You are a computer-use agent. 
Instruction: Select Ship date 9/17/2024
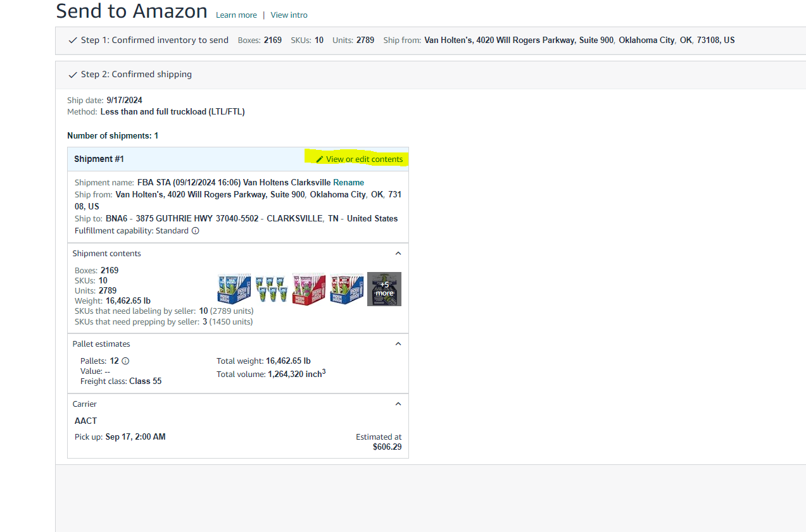pyautogui.click(x=104, y=101)
